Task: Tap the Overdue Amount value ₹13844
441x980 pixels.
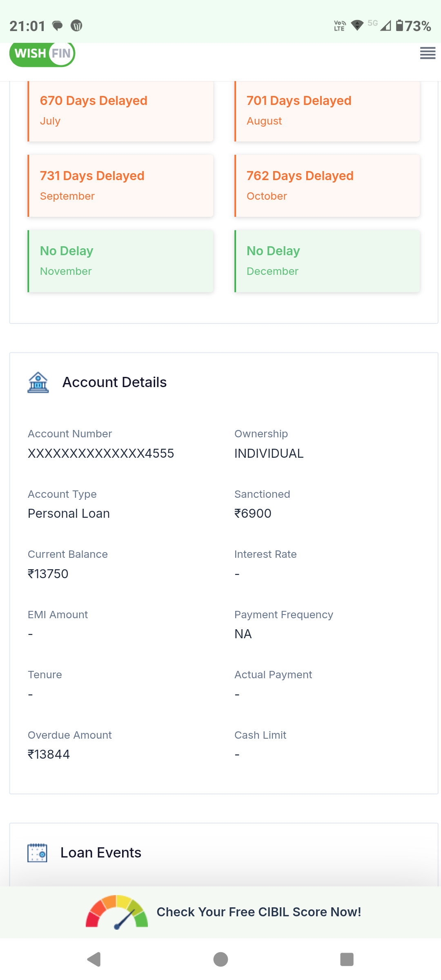Action: 49,754
